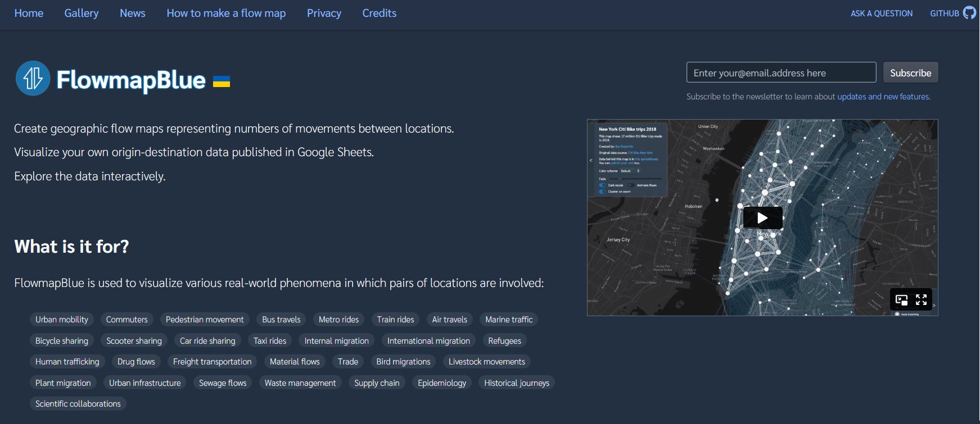Play the Citi Bike demo video
The width and height of the screenshot is (980, 424).
pos(762,218)
